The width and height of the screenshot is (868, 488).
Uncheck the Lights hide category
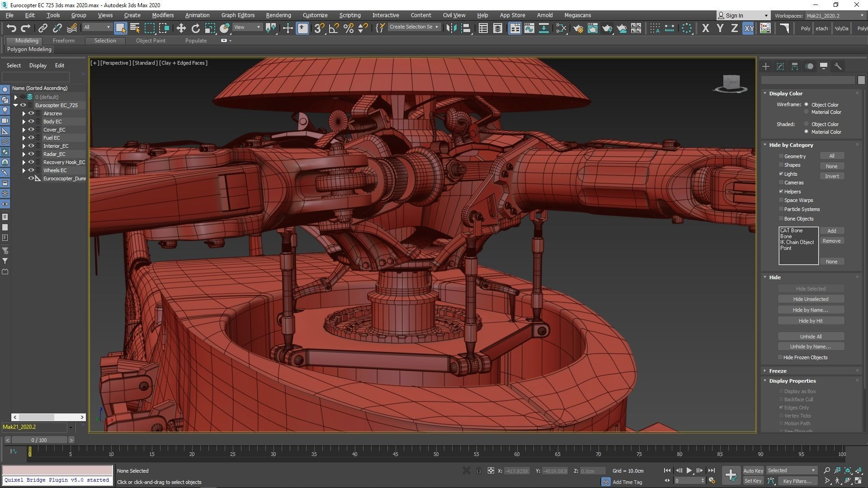(781, 174)
